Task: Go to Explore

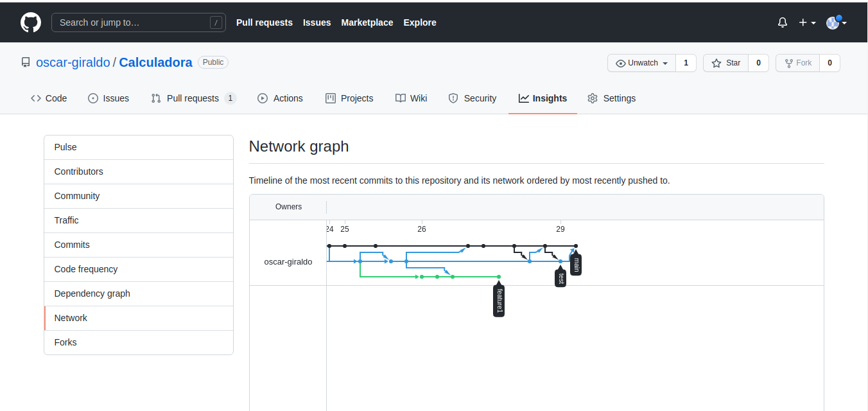Action: point(420,22)
